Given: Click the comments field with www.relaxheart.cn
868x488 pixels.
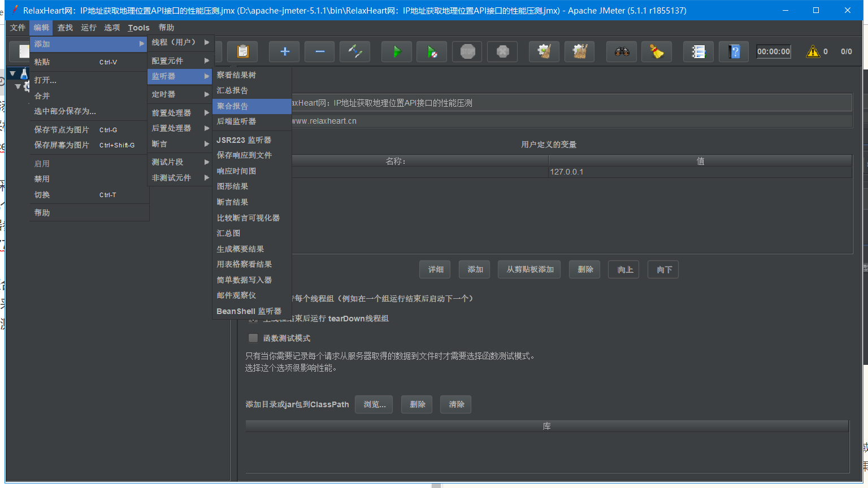Looking at the screenshot, I should pyautogui.click(x=571, y=121).
